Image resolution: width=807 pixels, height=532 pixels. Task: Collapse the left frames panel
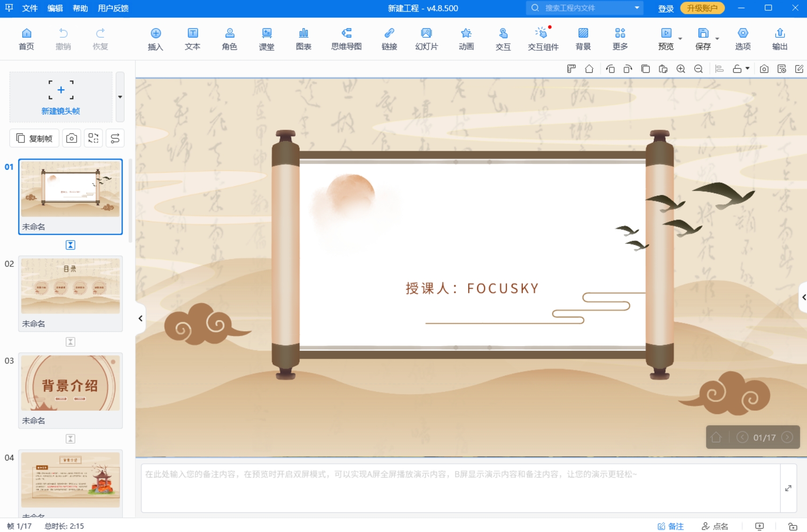pos(140,318)
